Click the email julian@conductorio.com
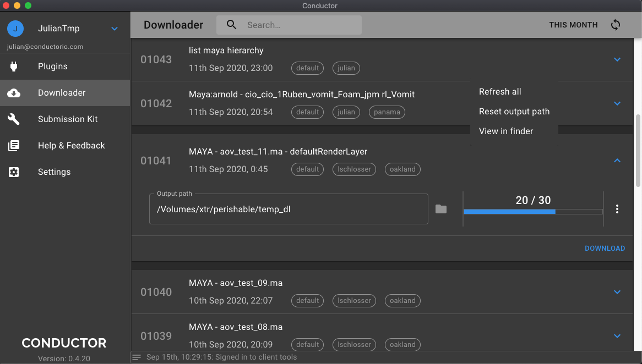Screen dimensions: 642x364 pyautogui.click(x=45, y=47)
